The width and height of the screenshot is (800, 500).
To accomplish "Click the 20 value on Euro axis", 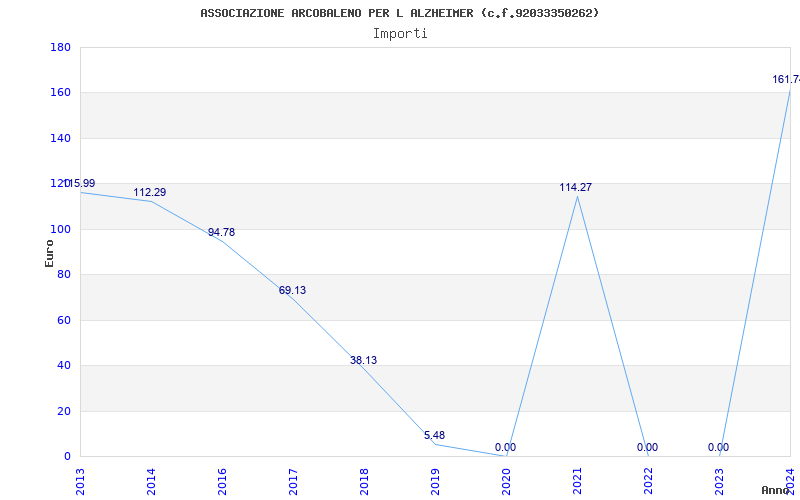I will click(64, 411).
